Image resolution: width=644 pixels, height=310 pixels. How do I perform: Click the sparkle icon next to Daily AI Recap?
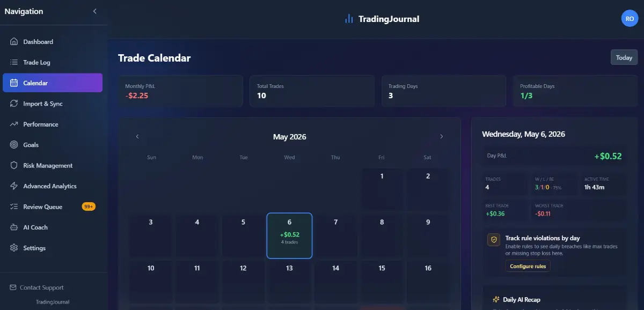coord(496,300)
